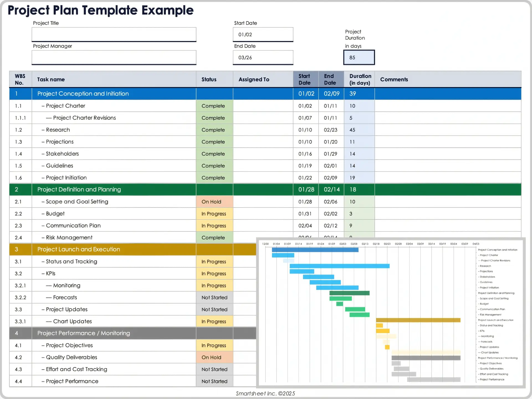Click the In Progress status for Budget

click(x=214, y=214)
